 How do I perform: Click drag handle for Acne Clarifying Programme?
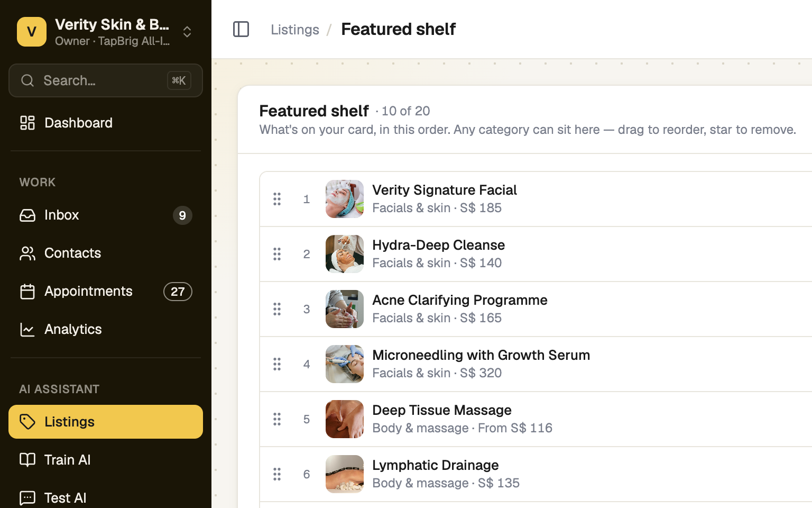277,309
